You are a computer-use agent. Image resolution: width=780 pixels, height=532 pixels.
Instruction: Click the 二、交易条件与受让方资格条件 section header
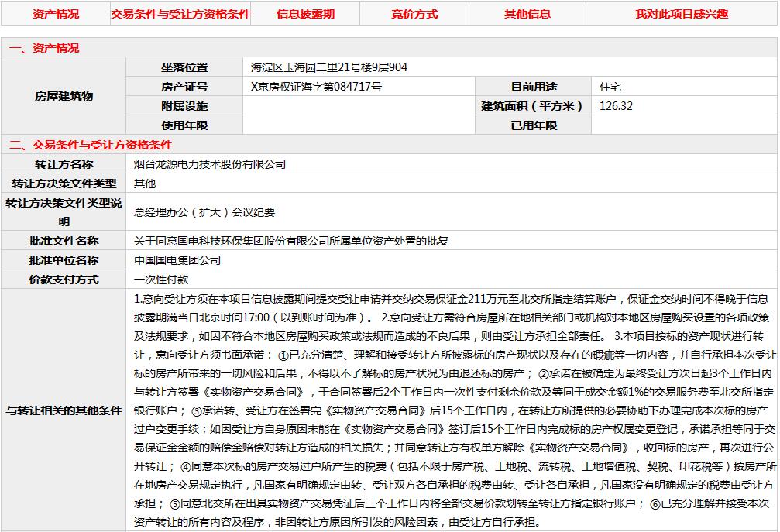click(91, 145)
